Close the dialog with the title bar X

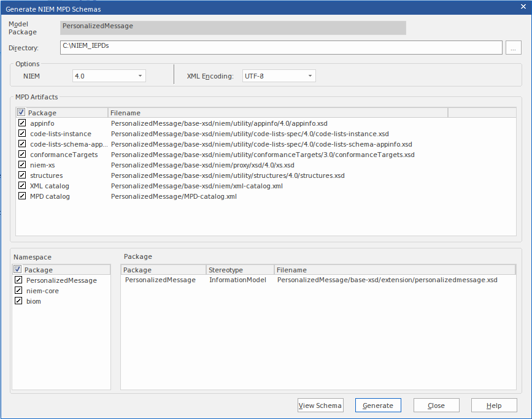pyautogui.click(x=522, y=7)
